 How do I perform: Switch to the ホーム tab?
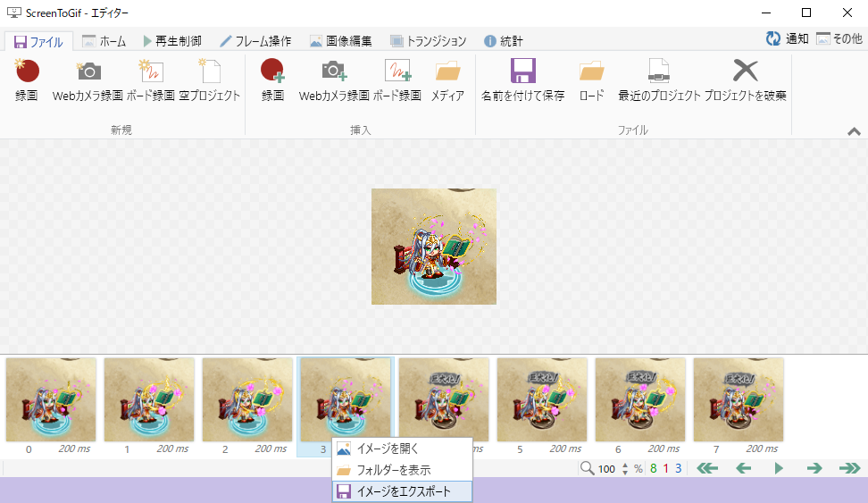click(104, 41)
